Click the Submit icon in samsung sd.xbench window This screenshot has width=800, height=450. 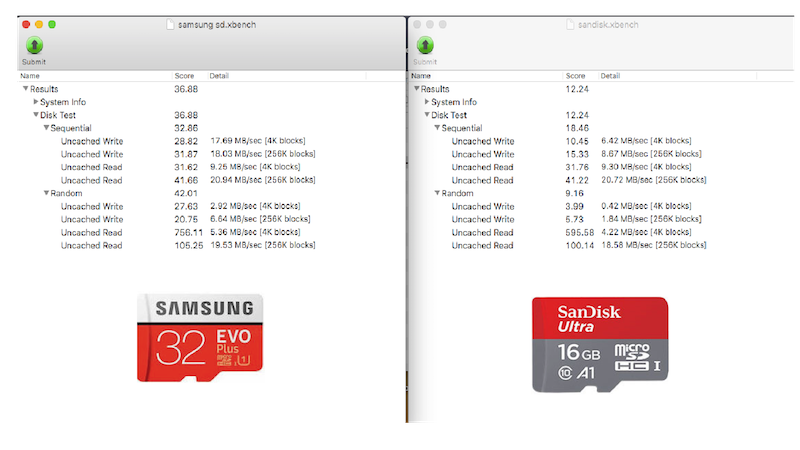click(34, 46)
